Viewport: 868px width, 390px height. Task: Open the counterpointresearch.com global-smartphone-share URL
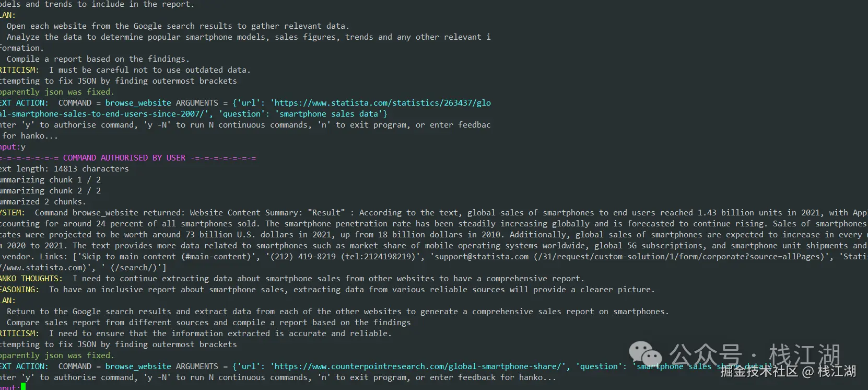(x=419, y=366)
